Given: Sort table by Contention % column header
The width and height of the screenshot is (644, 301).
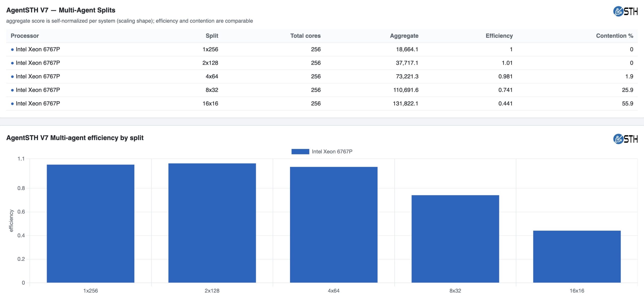Looking at the screenshot, I should (x=615, y=36).
